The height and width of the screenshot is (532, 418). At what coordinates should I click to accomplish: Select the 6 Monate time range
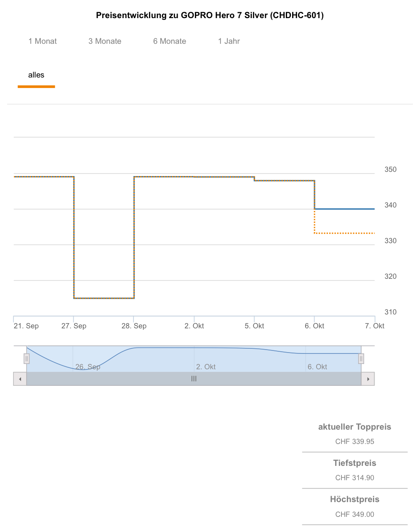[170, 41]
